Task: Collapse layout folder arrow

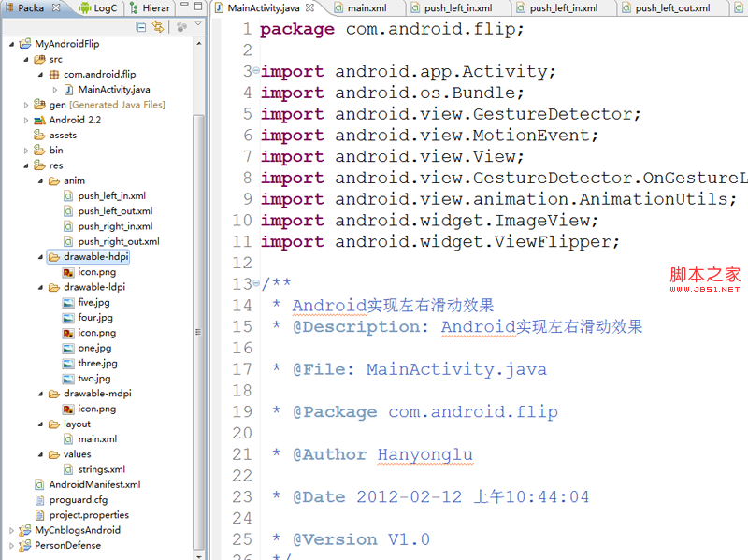Action: (40, 424)
